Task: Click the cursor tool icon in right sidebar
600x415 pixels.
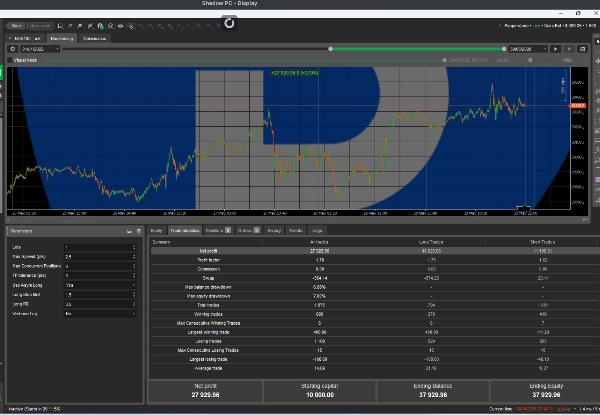Action: [x=597, y=41]
